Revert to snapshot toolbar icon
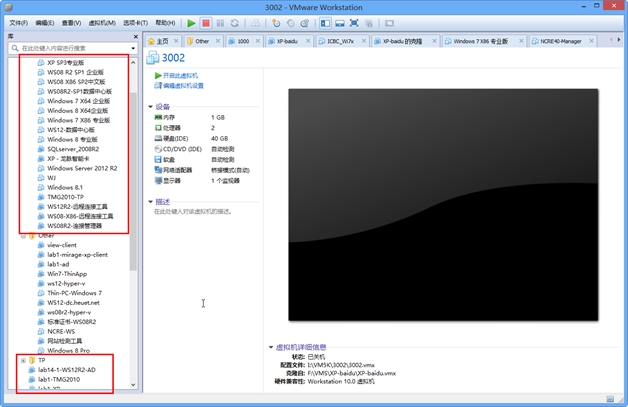The height and width of the screenshot is (407, 628). pos(290,23)
